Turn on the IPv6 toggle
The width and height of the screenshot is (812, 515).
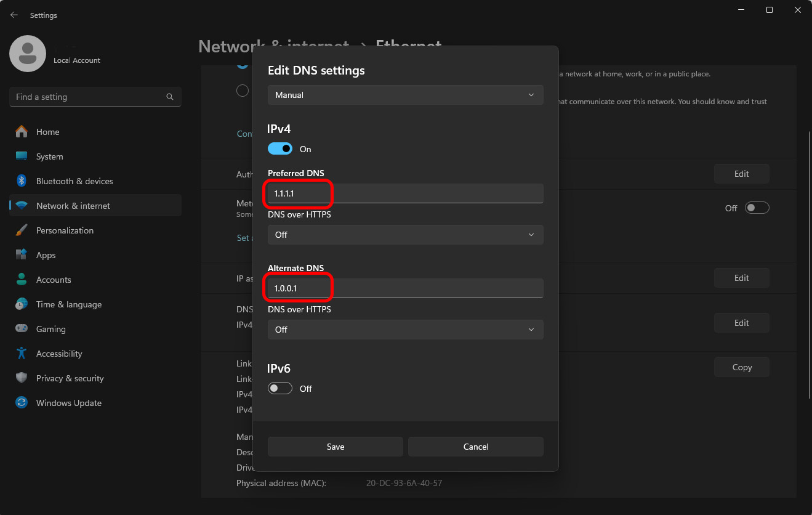pos(280,389)
